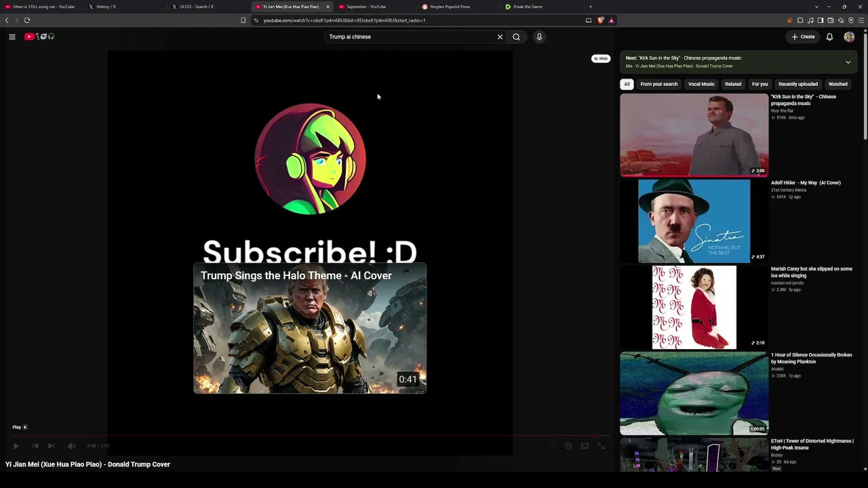Open the player settings gear

[x=568, y=446]
